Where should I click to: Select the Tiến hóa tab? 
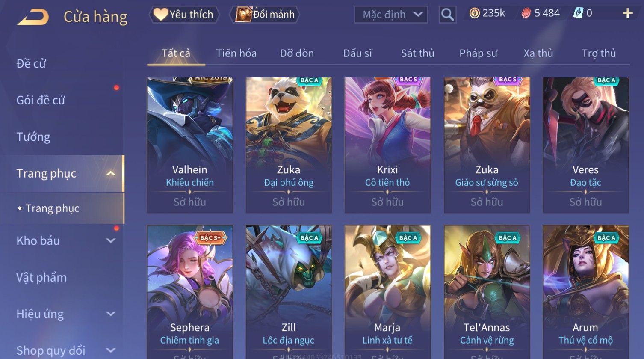pyautogui.click(x=236, y=53)
